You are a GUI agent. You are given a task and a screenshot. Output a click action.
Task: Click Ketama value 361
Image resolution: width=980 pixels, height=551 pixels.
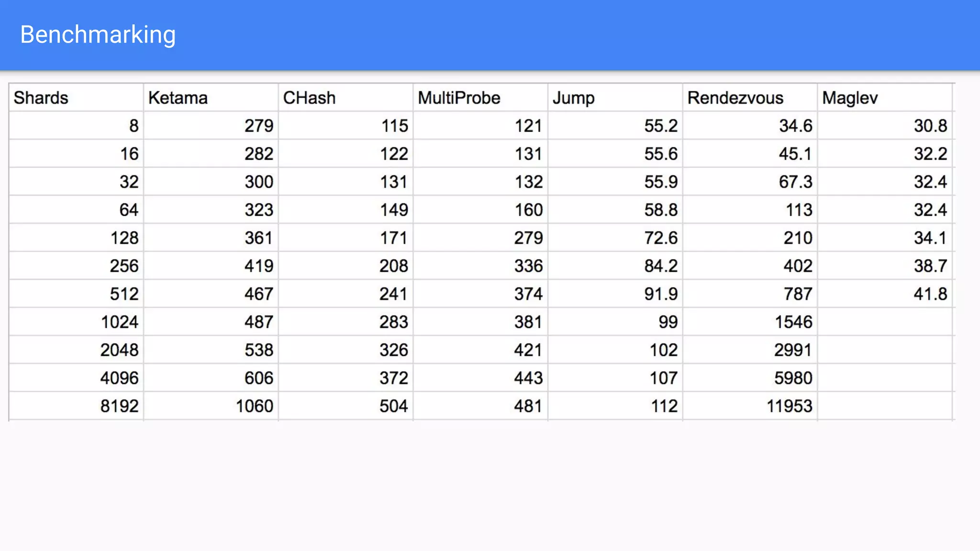211,238
